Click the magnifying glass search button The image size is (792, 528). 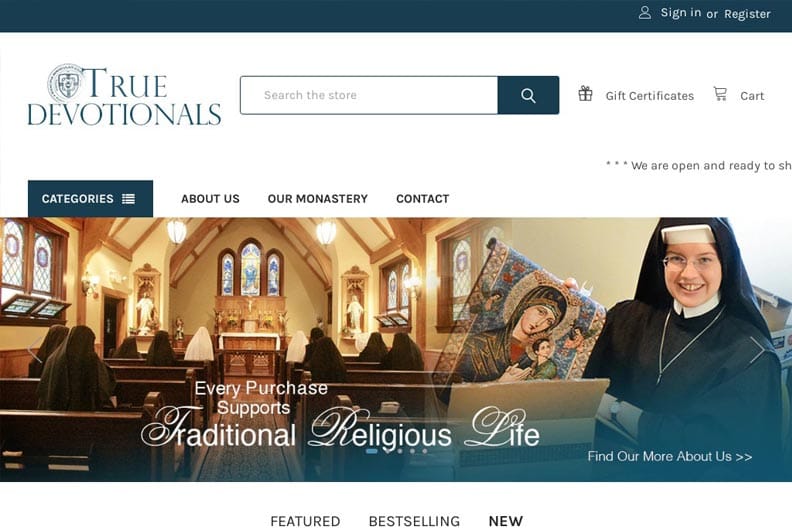[528, 95]
